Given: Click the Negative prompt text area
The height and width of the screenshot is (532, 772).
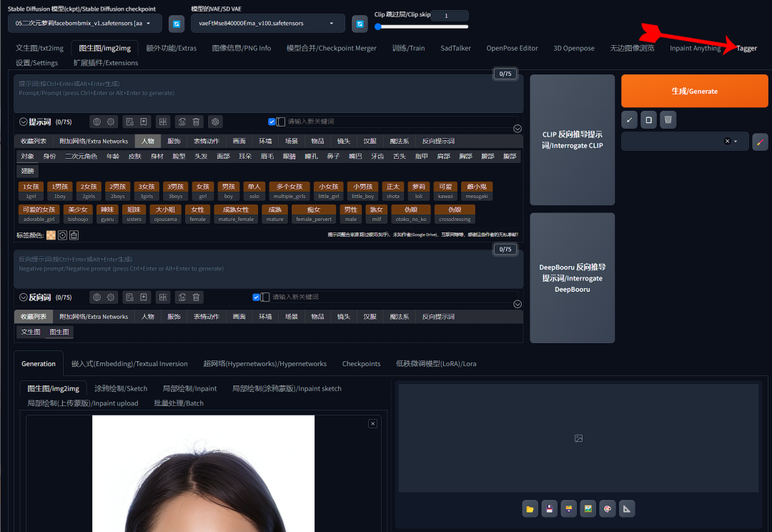Looking at the screenshot, I should (x=268, y=269).
